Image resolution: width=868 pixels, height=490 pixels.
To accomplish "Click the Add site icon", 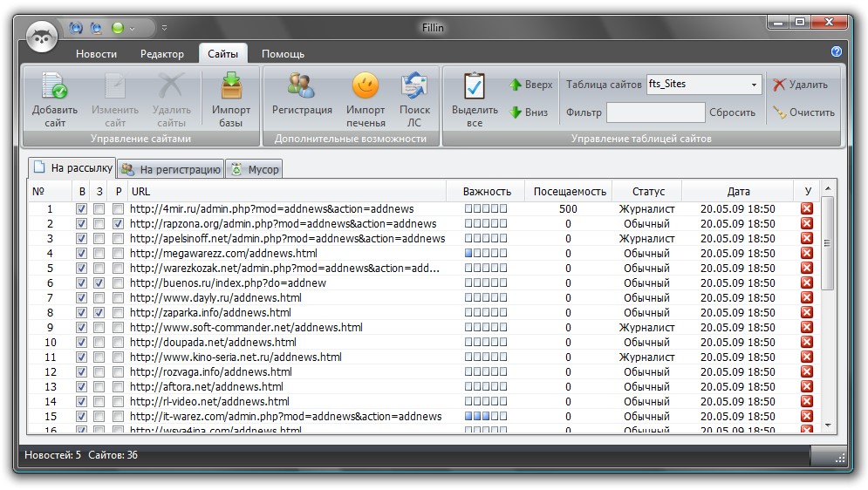I will (54, 87).
